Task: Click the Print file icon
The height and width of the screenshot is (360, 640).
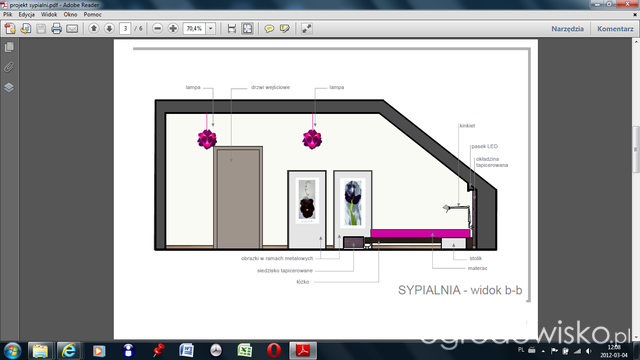Action: click(56, 29)
